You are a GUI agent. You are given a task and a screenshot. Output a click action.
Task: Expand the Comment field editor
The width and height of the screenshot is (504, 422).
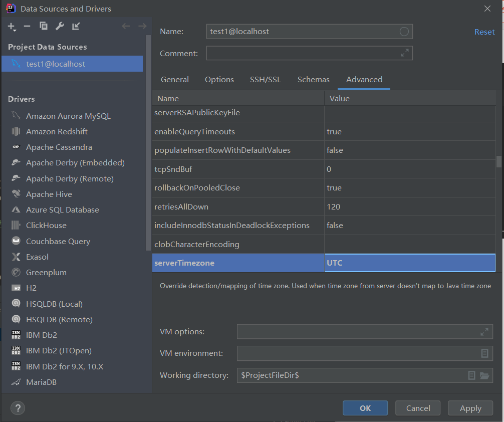pyautogui.click(x=405, y=53)
